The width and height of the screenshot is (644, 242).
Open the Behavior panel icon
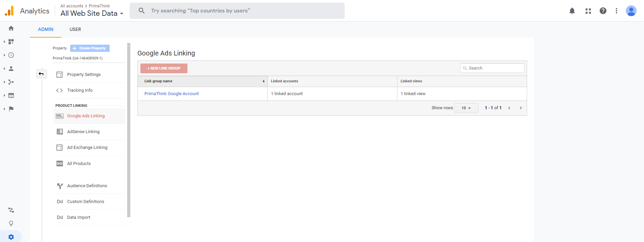pyautogui.click(x=11, y=95)
